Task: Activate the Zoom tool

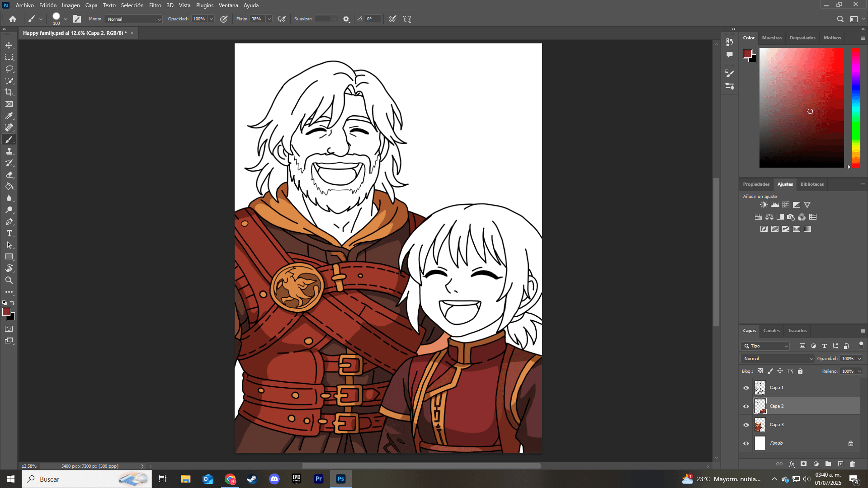Action: pos(9,280)
